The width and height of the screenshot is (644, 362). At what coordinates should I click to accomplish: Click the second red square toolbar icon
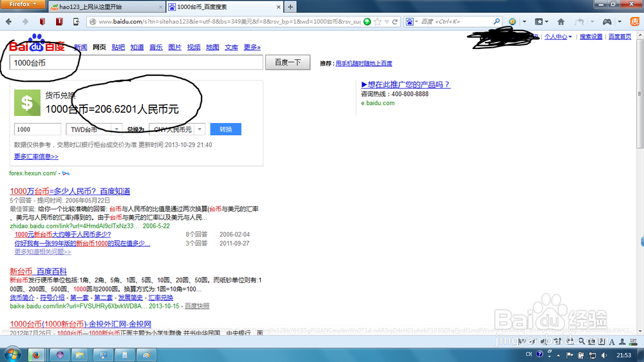pyautogui.click(x=59, y=22)
